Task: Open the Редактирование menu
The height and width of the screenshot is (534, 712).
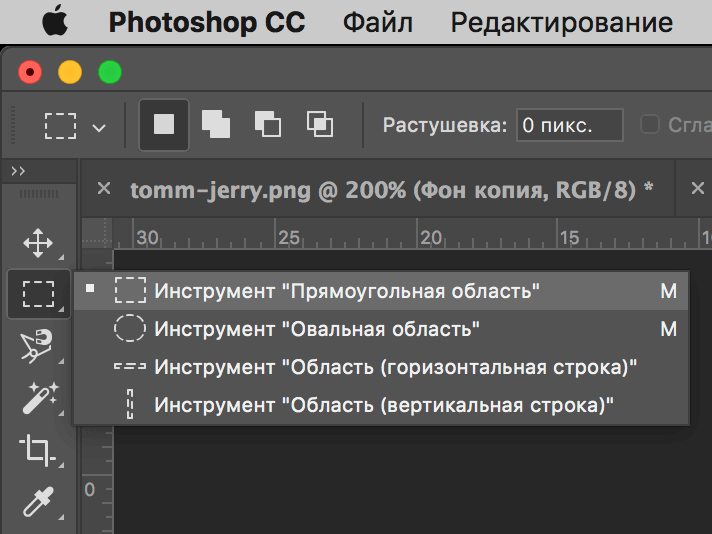Action: tap(561, 22)
